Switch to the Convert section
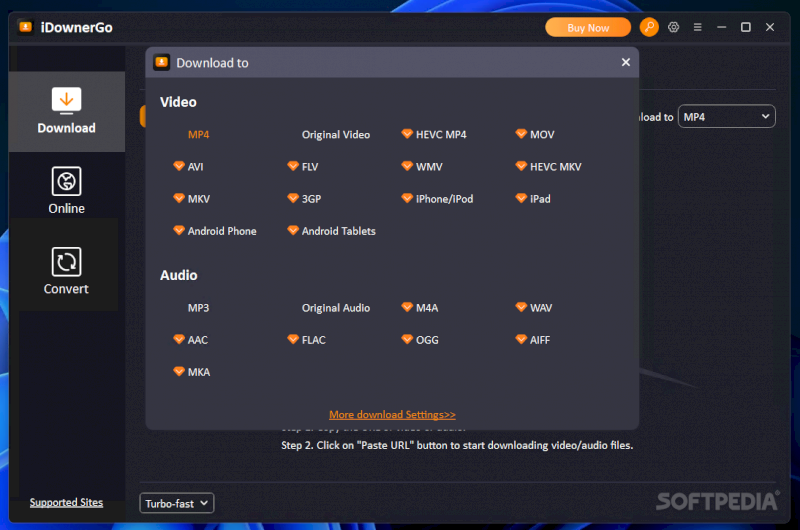800x530 pixels. (66, 271)
